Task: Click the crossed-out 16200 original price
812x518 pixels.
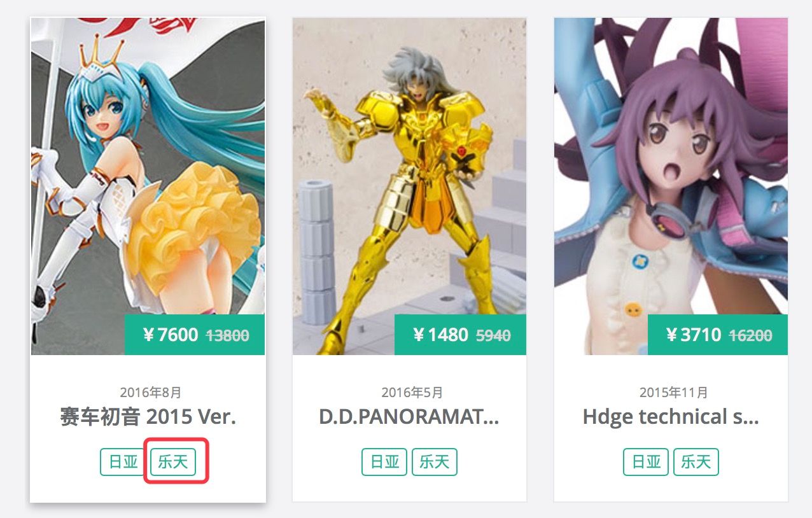Action: tap(751, 335)
